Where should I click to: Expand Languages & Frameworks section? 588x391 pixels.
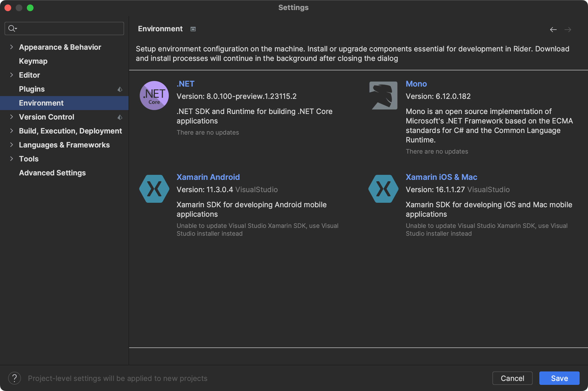point(11,145)
